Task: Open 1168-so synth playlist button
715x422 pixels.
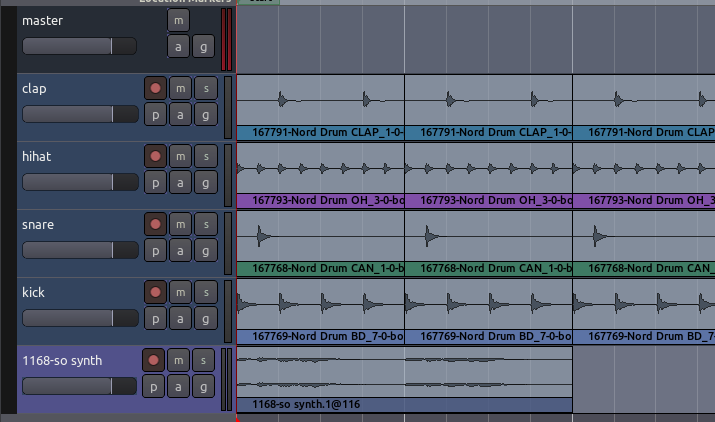Action: pyautogui.click(x=153, y=387)
